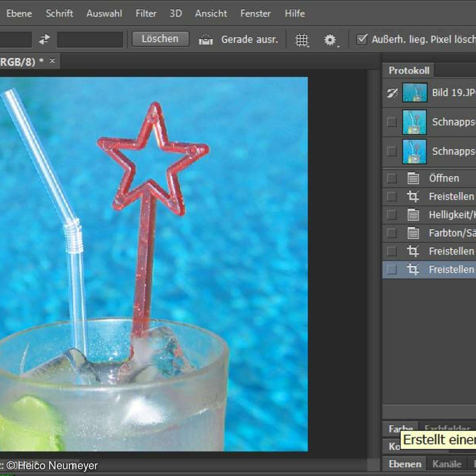This screenshot has width=476, height=476.
Task: Toggle the Außerh. lieg. Pixel löschen checkbox
Action: [362, 39]
